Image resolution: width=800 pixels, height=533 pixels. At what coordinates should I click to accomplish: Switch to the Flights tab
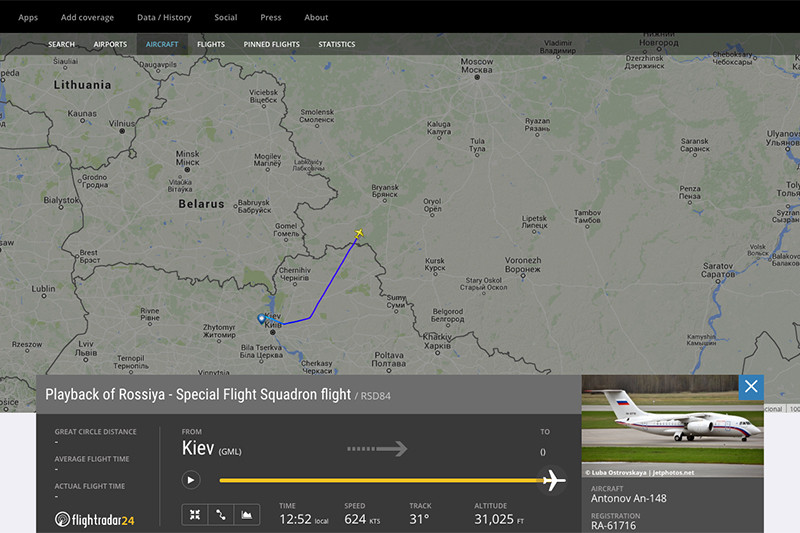click(x=211, y=44)
